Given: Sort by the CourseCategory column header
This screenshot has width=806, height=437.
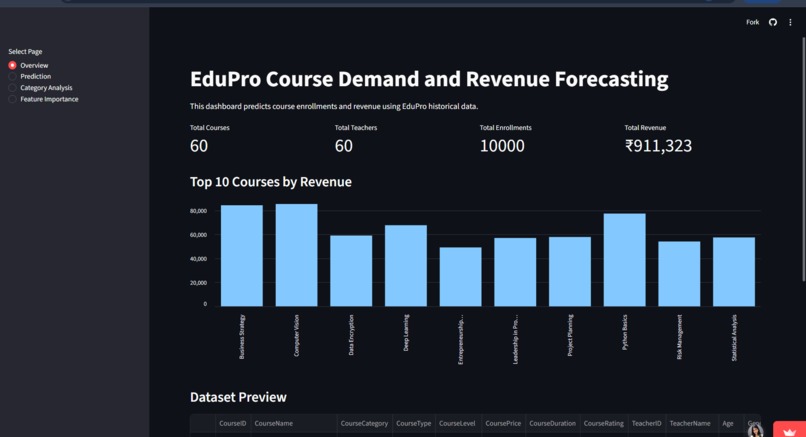Looking at the screenshot, I should (364, 424).
